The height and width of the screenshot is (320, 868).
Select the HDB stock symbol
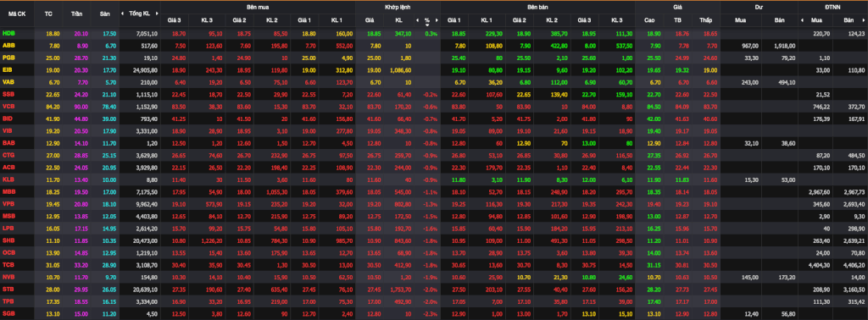point(8,34)
